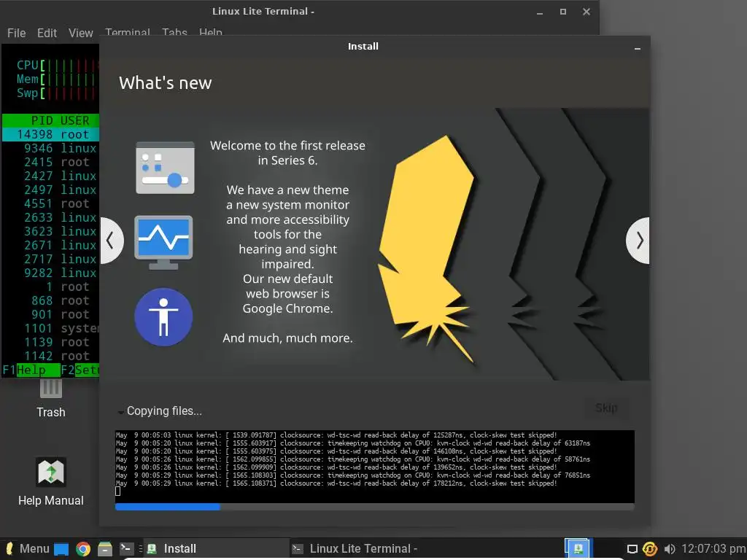Click the theme settings slider icon
The width and height of the screenshot is (747, 560).
pos(165,168)
